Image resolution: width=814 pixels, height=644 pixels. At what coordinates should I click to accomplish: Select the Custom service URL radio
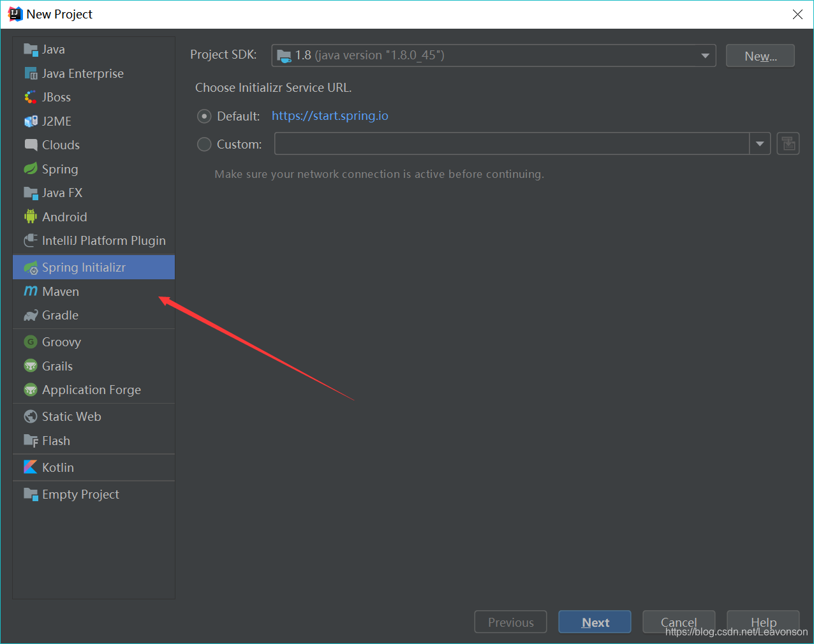pos(204,144)
